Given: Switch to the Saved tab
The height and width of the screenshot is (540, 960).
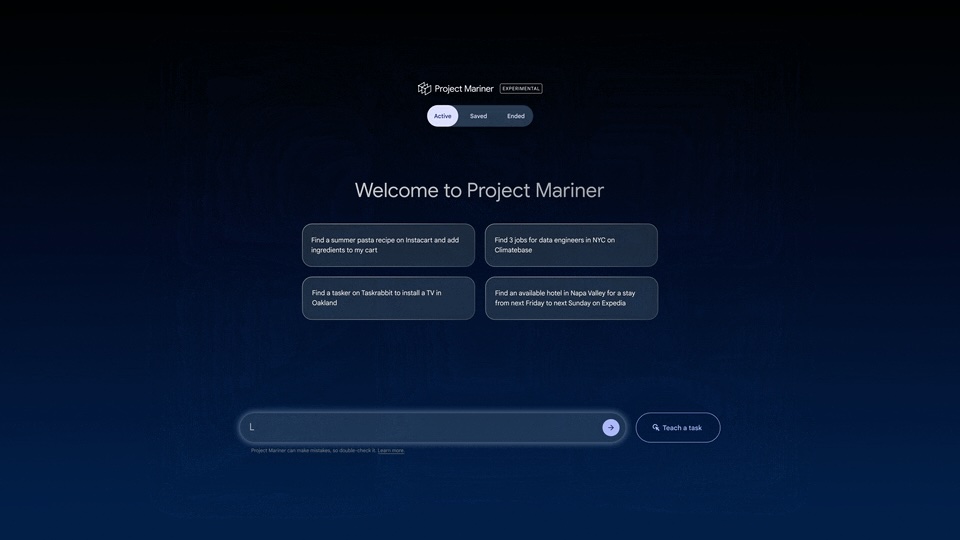Looking at the screenshot, I should [x=478, y=116].
